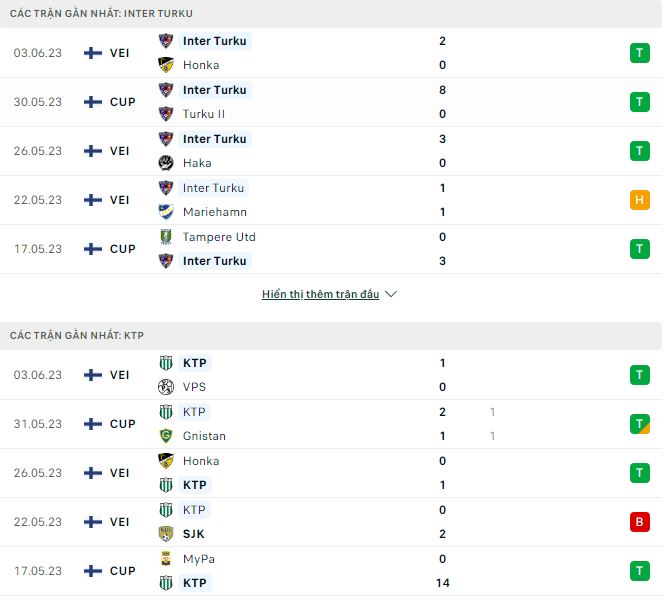Screen dimensions: 664x600
Task: Open the KTP versus Gnistan match date 31.05.23
Action: (38, 424)
